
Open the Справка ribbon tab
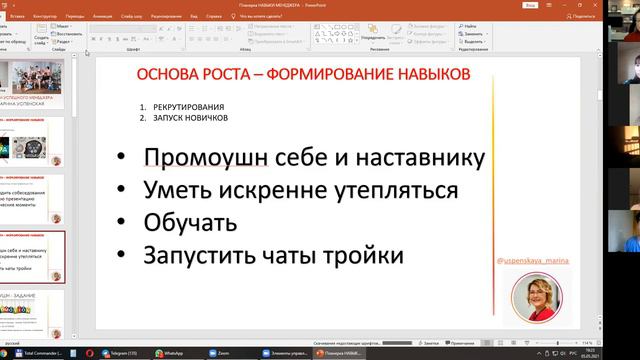click(214, 16)
